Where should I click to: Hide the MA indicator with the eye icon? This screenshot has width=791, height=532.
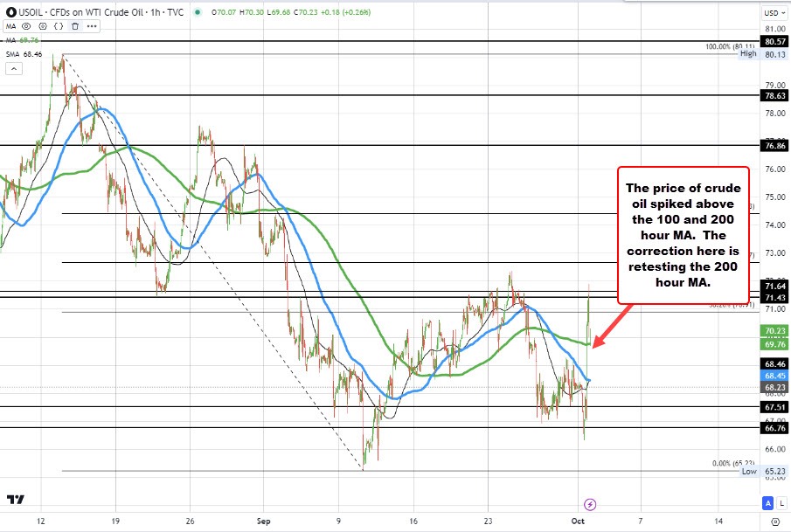click(x=26, y=26)
